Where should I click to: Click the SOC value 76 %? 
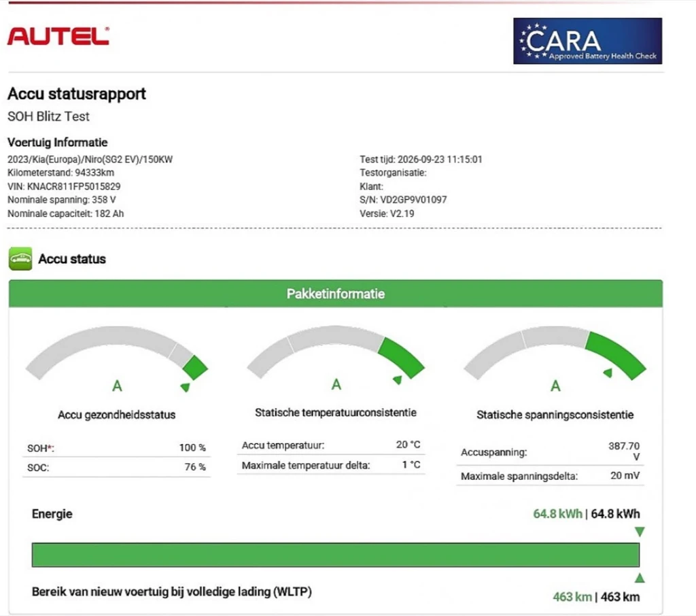coord(195,467)
